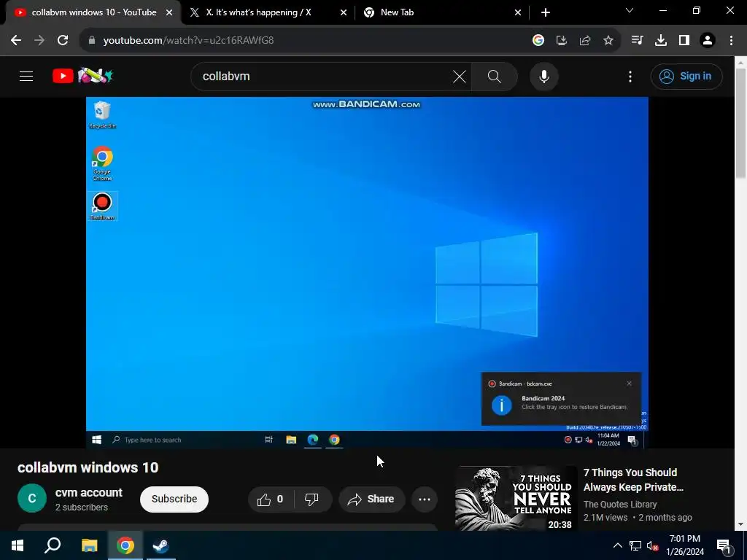The image size is (747, 560).
Task: Open Chrome three-dot menu
Action: coord(731,40)
